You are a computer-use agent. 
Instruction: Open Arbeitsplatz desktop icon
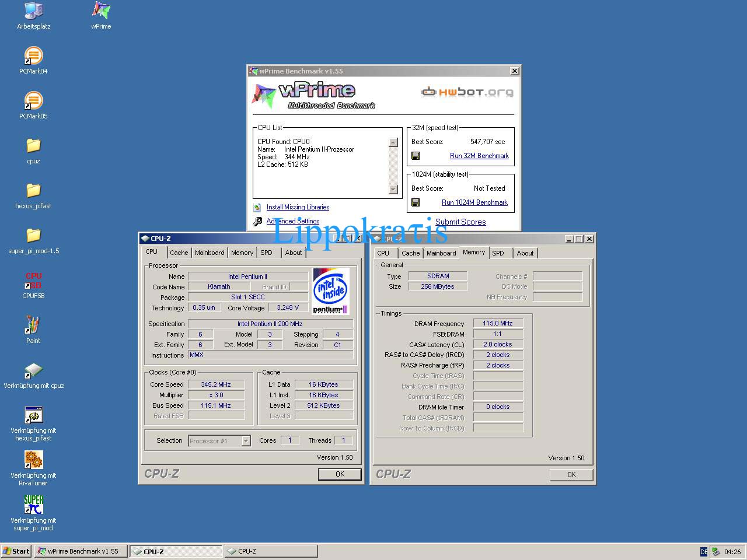[34, 15]
